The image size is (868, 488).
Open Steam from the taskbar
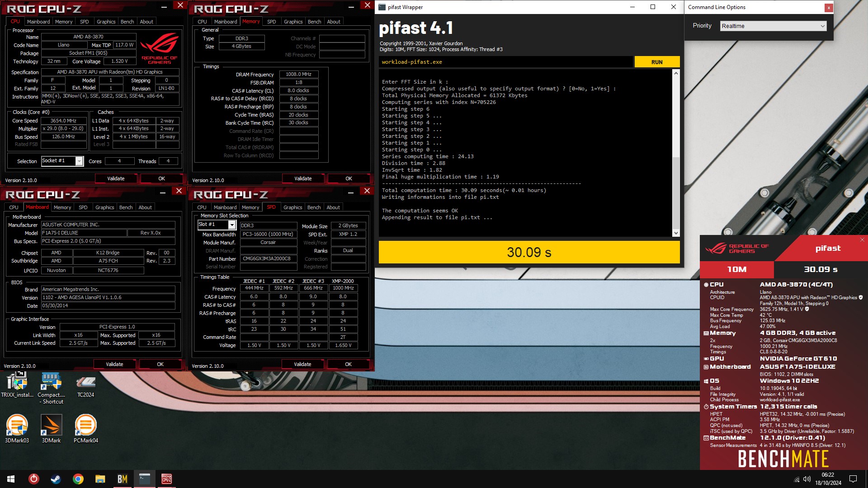[56, 479]
